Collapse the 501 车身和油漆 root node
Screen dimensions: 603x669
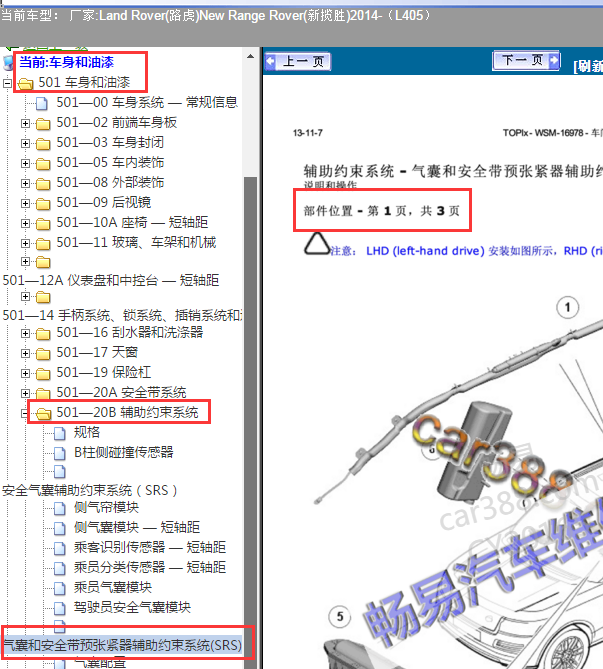7,83
